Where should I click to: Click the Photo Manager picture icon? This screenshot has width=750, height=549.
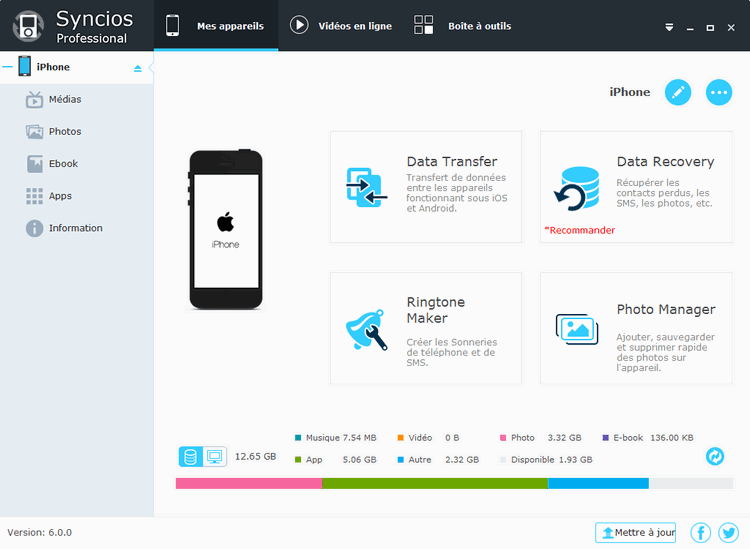point(577,329)
